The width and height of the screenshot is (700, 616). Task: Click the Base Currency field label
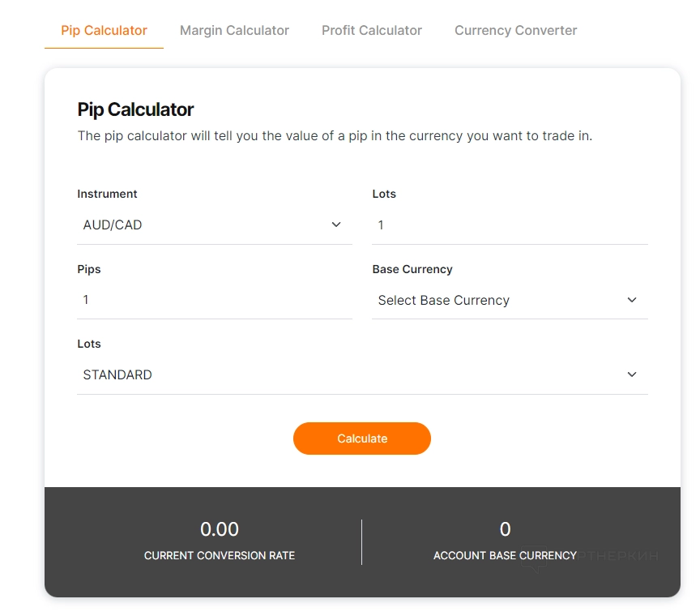point(412,269)
